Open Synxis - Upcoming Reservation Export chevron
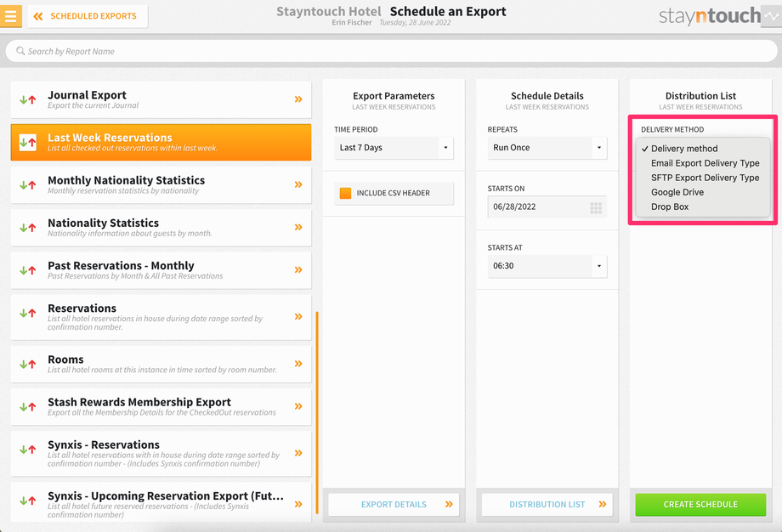The height and width of the screenshot is (532, 782). click(298, 504)
